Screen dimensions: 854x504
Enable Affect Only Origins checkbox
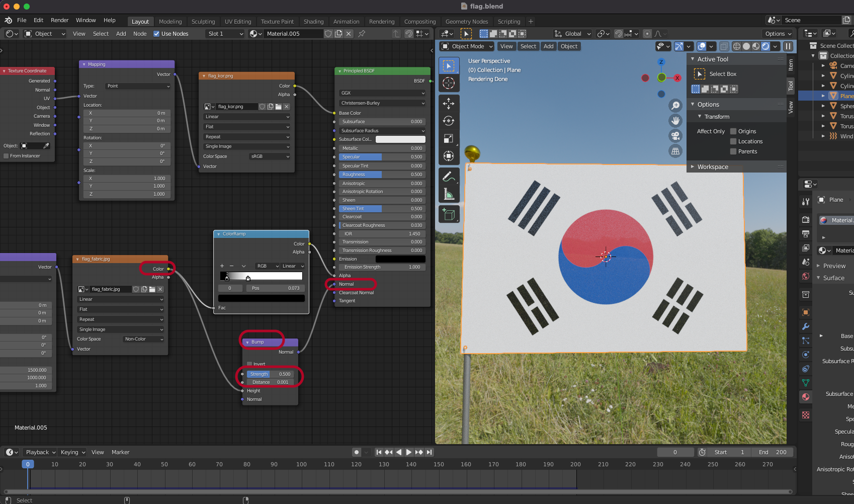pyautogui.click(x=733, y=131)
